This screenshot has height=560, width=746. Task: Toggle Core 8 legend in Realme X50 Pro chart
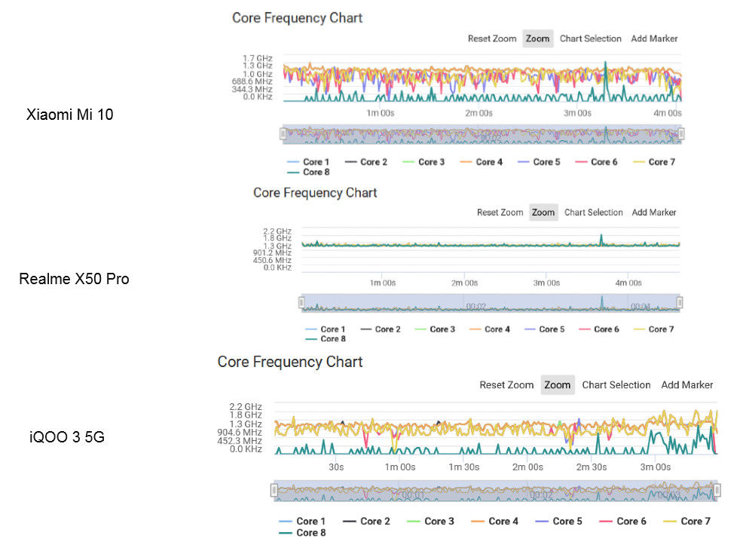click(x=326, y=338)
